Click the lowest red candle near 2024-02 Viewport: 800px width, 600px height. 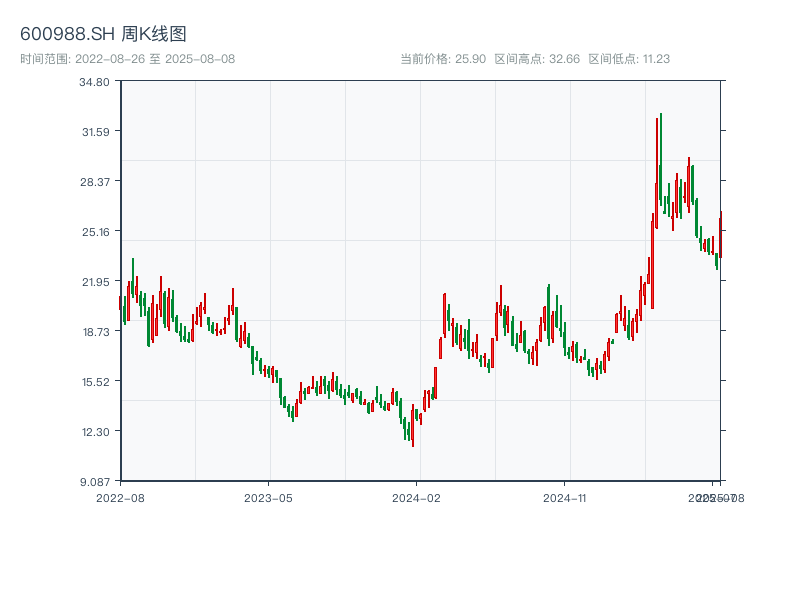pyautogui.click(x=413, y=426)
